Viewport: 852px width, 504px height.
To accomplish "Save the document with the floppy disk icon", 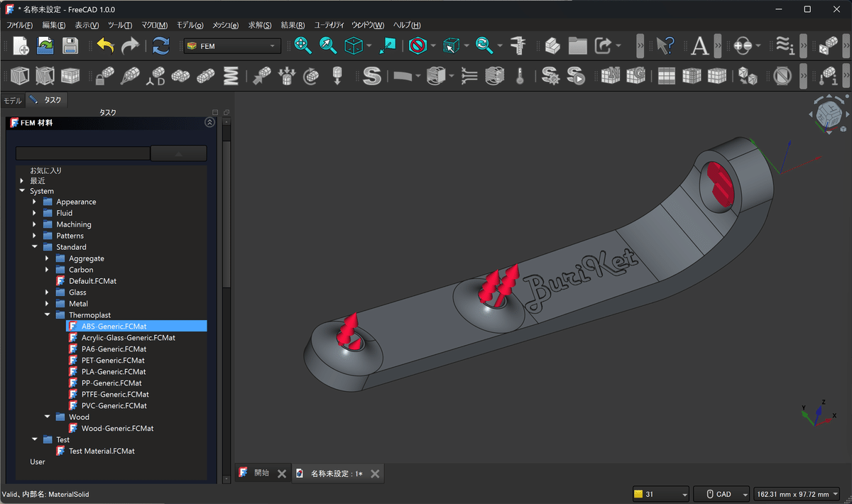I will click(x=70, y=45).
